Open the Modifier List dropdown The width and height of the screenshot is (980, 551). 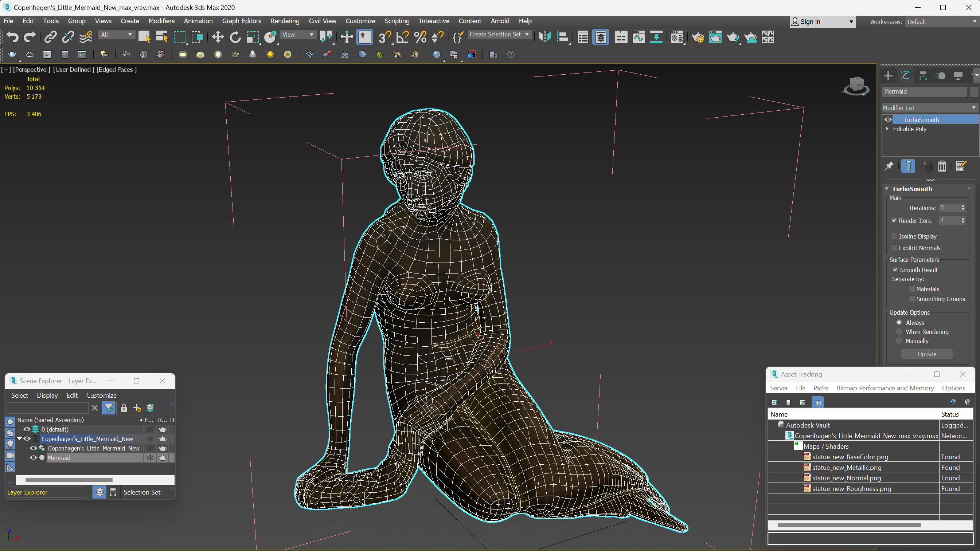[x=930, y=108]
